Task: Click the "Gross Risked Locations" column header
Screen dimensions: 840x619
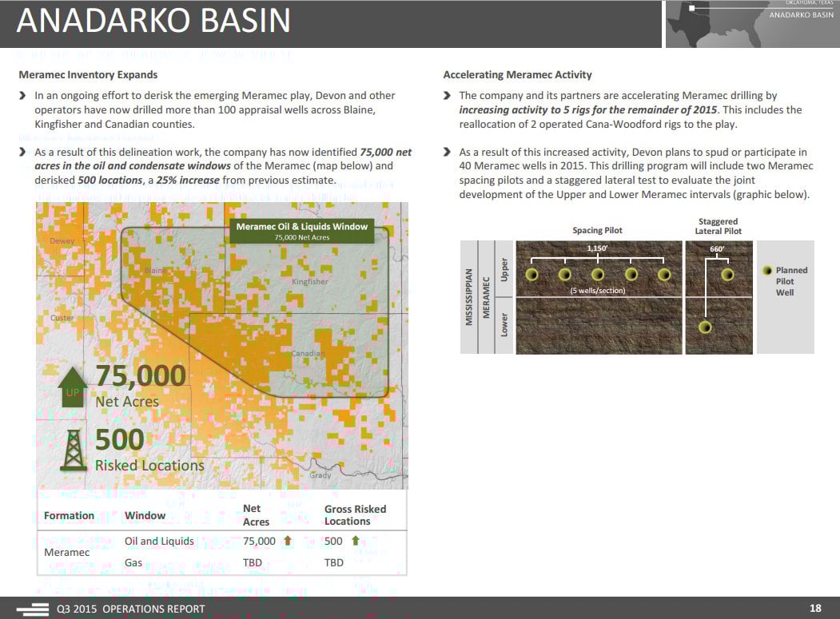Action: (x=355, y=515)
